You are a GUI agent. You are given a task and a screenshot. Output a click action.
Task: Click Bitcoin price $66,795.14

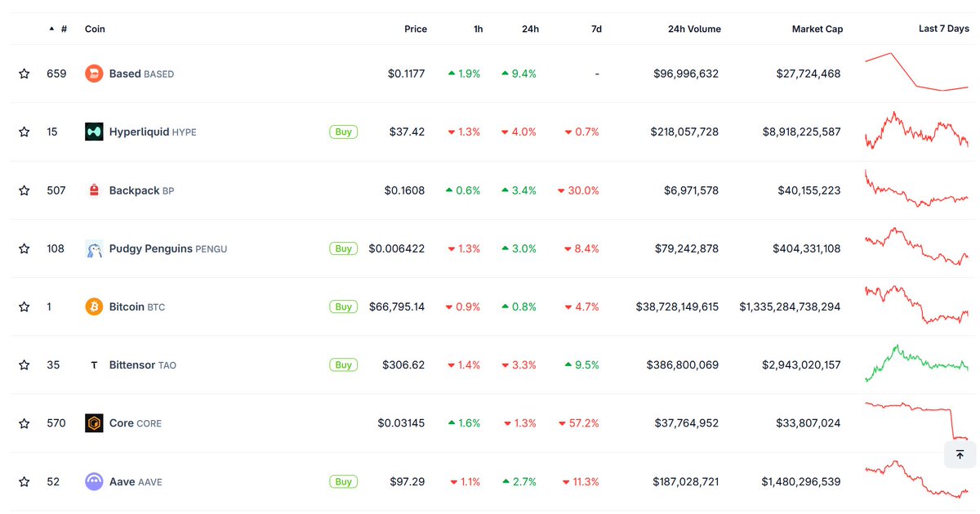tap(395, 306)
